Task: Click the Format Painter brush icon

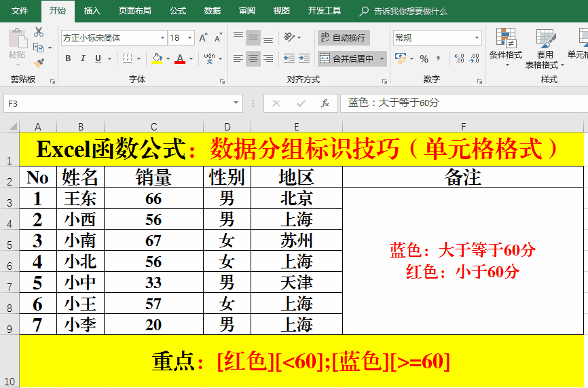Action: (x=39, y=63)
